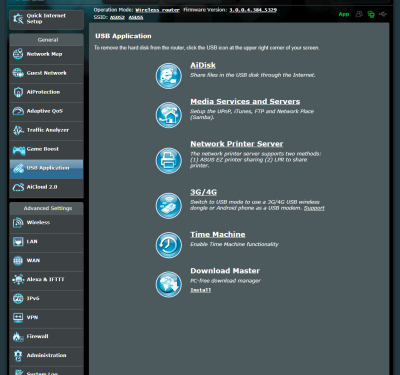
Task: Click the Time Machine clock icon
Action: pyautogui.click(x=169, y=245)
